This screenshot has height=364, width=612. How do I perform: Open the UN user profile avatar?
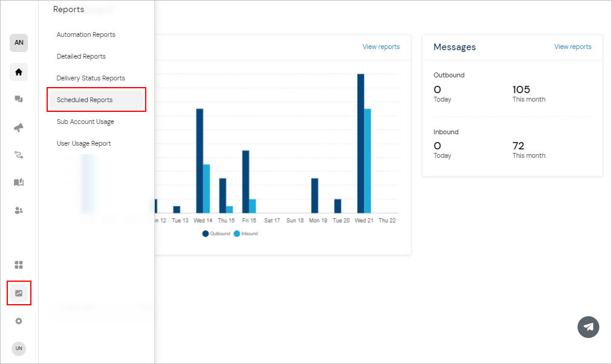click(x=19, y=348)
